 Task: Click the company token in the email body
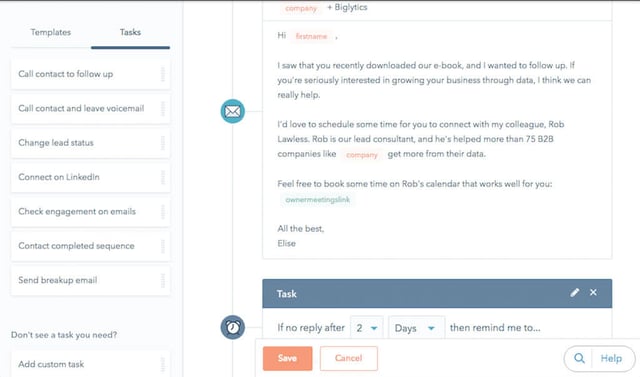(362, 155)
